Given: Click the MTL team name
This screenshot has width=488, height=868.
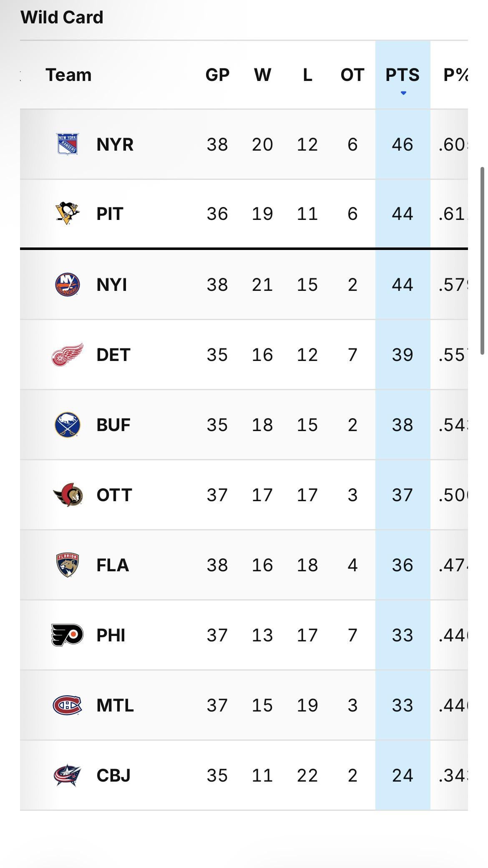Looking at the screenshot, I should point(115,705).
